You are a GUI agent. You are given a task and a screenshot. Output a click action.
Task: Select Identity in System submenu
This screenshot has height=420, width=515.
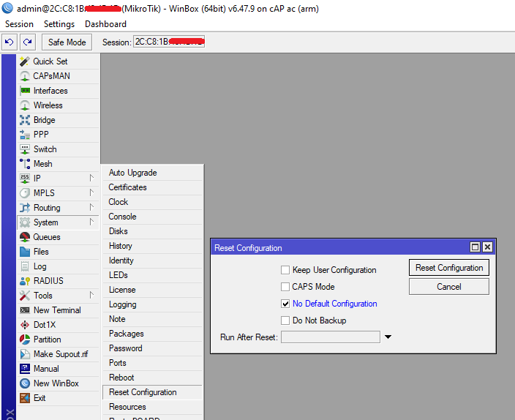(152, 260)
